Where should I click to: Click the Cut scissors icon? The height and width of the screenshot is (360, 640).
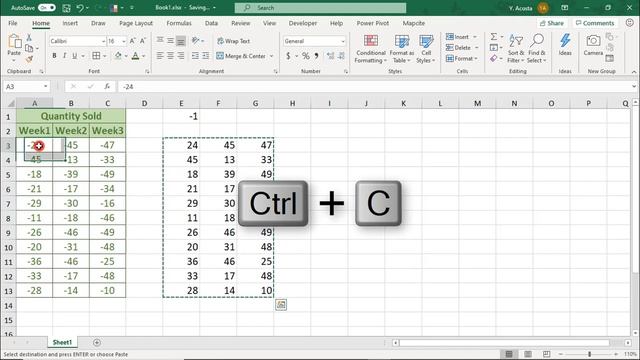click(x=29, y=38)
